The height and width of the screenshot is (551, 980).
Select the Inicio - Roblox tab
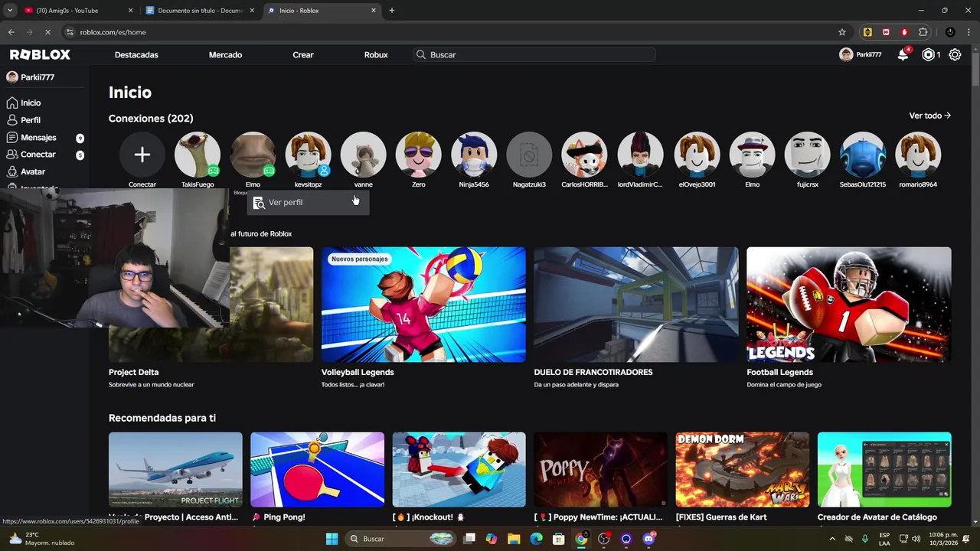pyautogui.click(x=322, y=11)
